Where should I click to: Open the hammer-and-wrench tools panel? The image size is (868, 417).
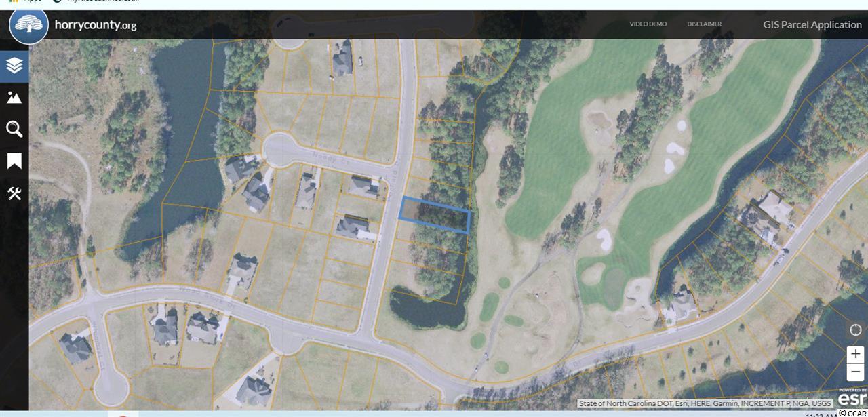click(x=14, y=194)
